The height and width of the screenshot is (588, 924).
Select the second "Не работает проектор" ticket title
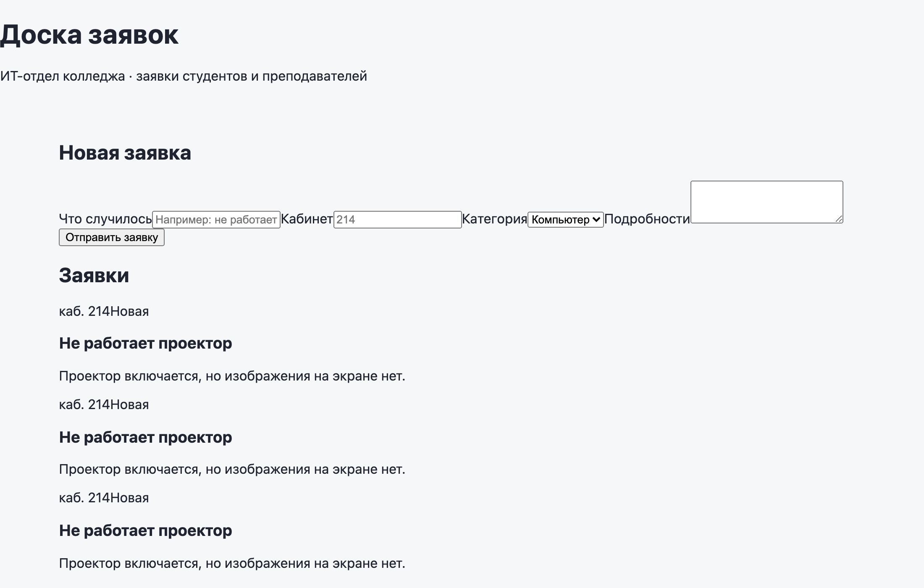pos(145,437)
